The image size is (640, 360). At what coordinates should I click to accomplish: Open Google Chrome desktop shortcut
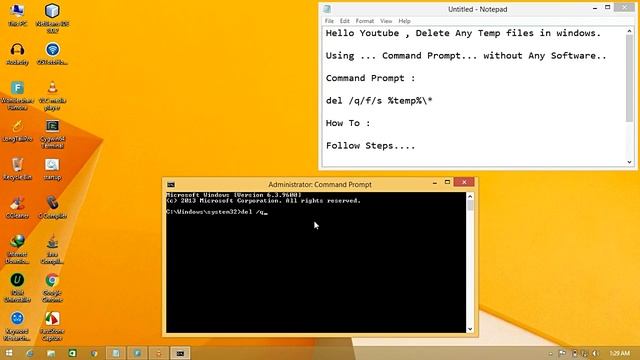click(x=52, y=287)
